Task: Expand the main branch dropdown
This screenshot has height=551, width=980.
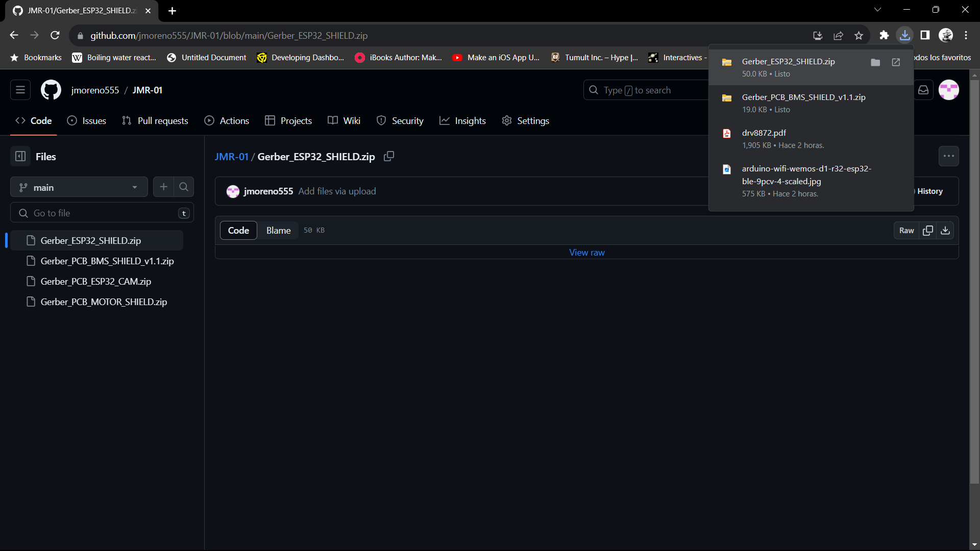Action: (x=79, y=187)
